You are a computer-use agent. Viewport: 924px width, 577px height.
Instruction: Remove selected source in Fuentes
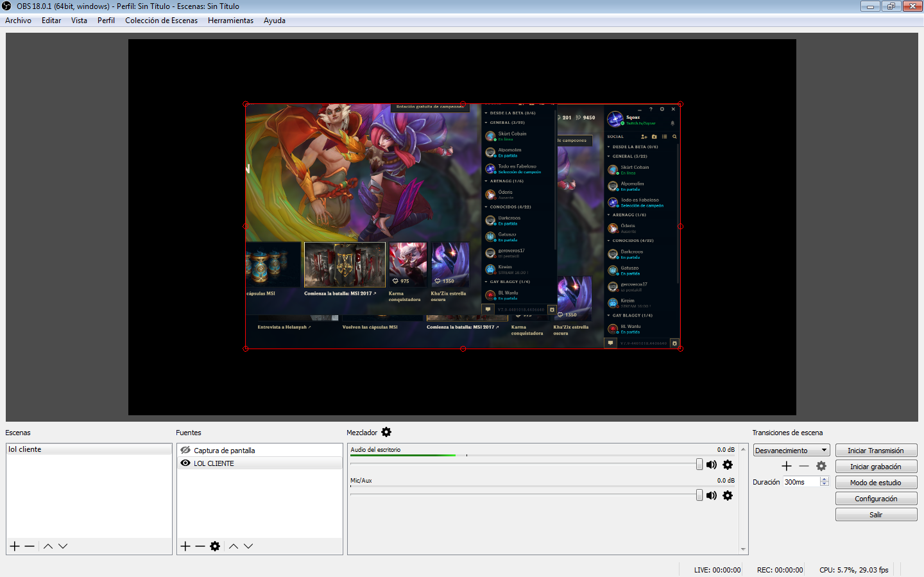pos(200,546)
